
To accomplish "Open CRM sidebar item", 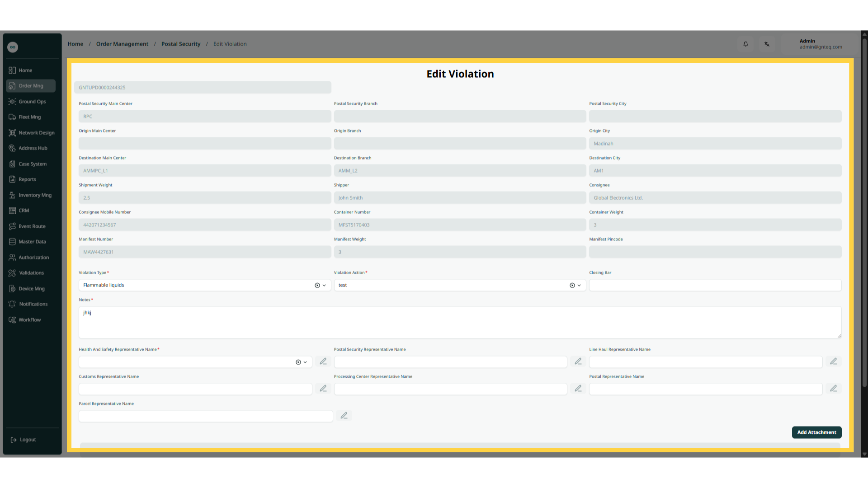I will [x=32, y=211].
